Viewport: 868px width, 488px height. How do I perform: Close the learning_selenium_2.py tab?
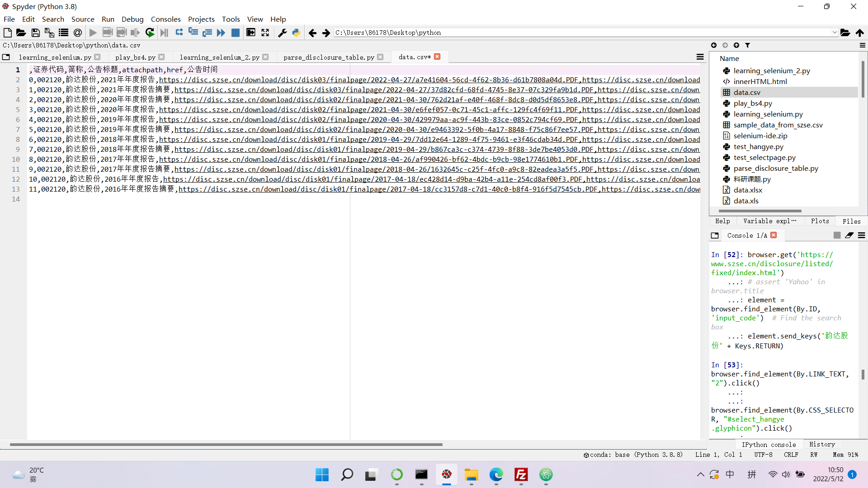click(265, 57)
